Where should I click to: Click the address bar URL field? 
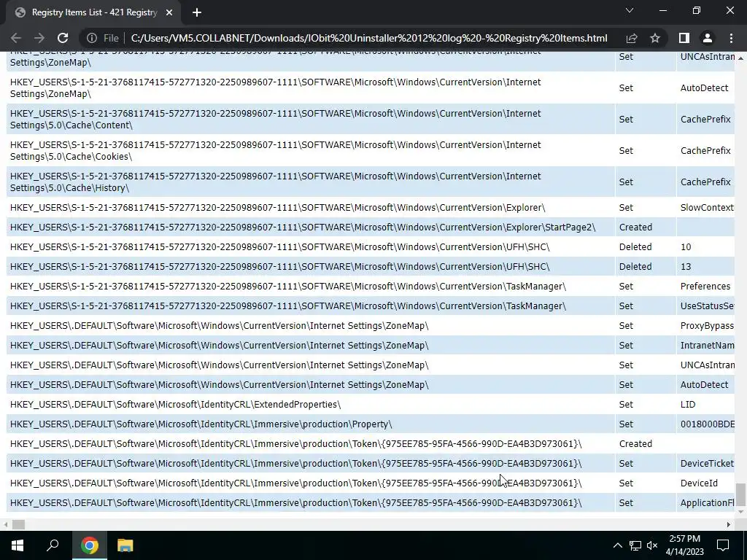tap(368, 38)
